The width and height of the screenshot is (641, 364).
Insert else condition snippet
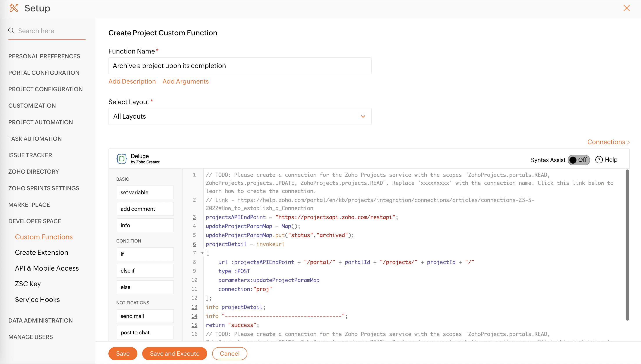click(x=145, y=287)
